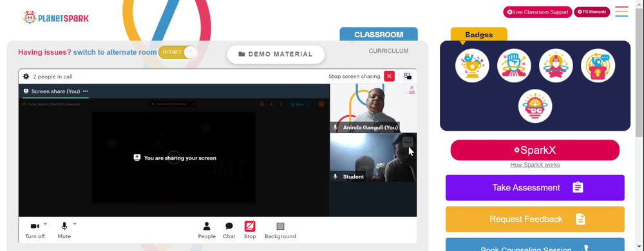The image size is (644, 251).
Task: Open the Chat icon
Action: point(229,226)
